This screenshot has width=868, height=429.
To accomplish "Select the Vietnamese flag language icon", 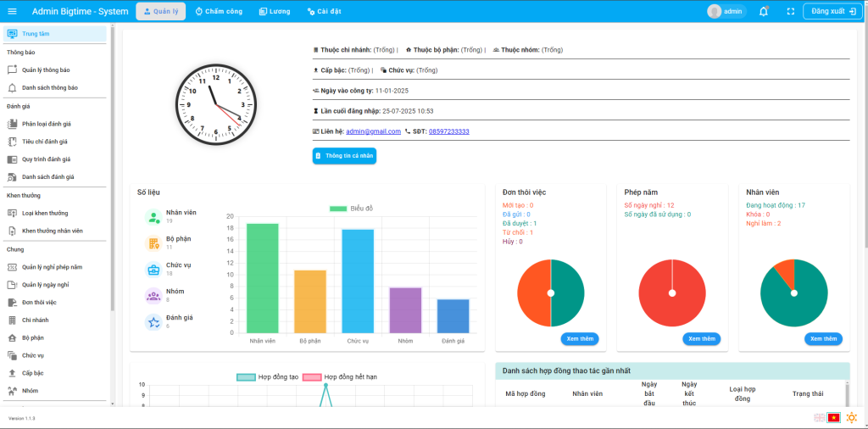I will [833, 417].
